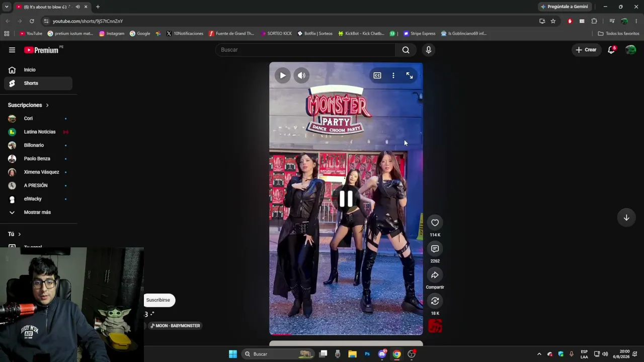Mute the tab audio from tab speaker icon
The height and width of the screenshot is (362, 644).
[x=77, y=7]
